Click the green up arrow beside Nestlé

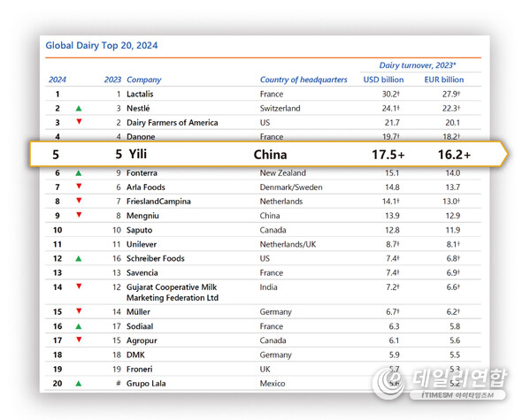coord(79,109)
